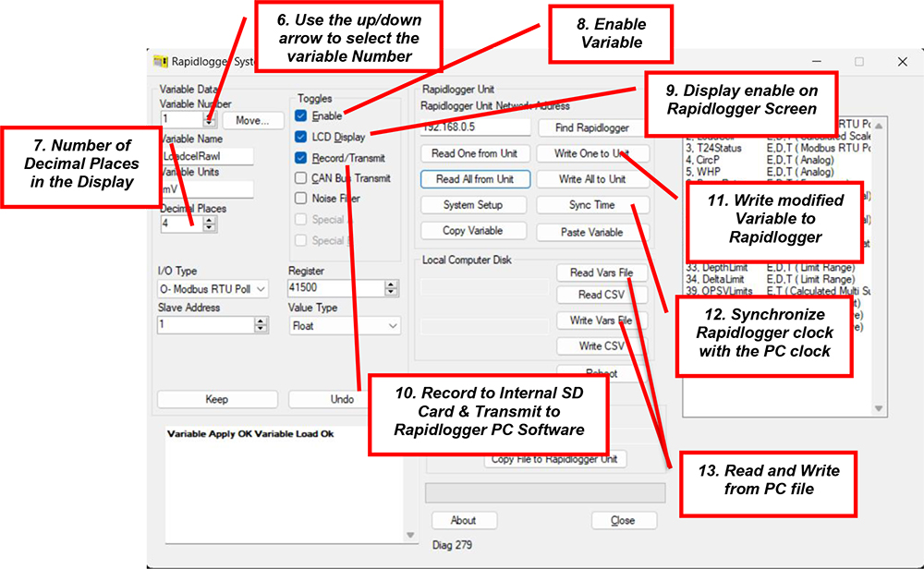Select the "4, CircP" variable row

pyautogui.click(x=777, y=160)
